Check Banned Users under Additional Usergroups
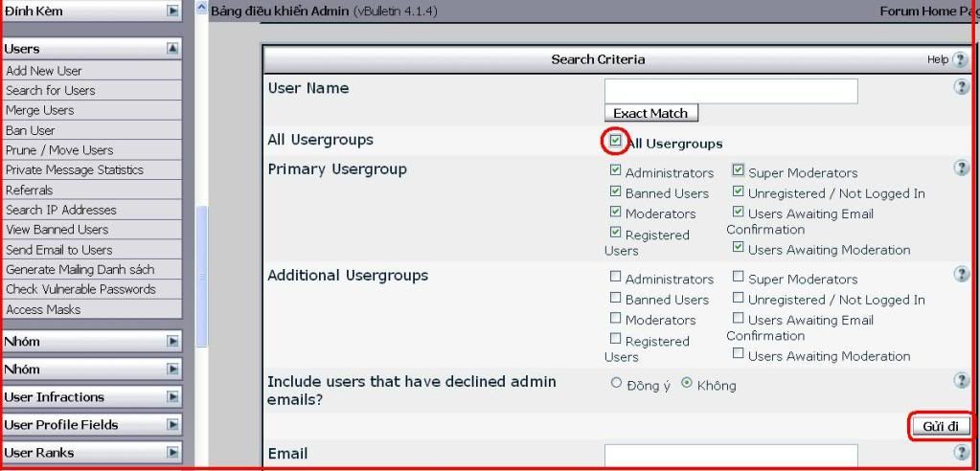Viewport: 980px width, 471px height. pos(616,299)
